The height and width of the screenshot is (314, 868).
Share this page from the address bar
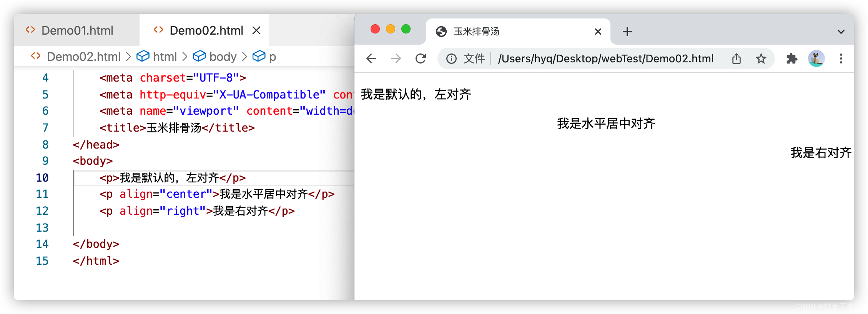point(736,58)
